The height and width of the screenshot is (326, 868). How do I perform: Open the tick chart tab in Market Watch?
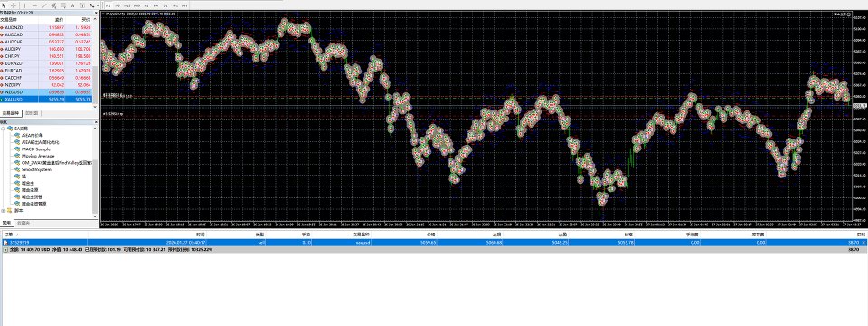[32, 113]
